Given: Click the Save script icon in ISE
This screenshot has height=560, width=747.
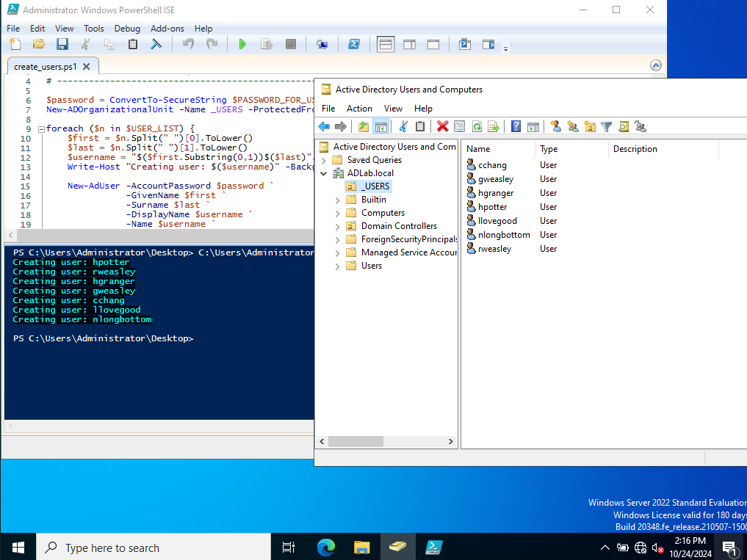Looking at the screenshot, I should click(62, 45).
